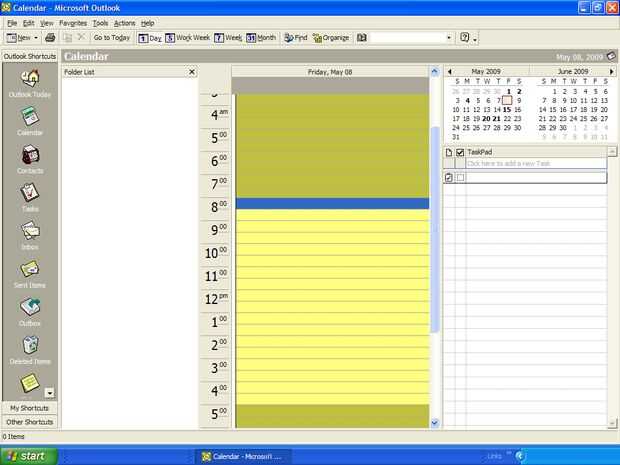The width and height of the screenshot is (620, 465).
Task: Click calendar scrollbar up arrow
Action: (x=435, y=72)
